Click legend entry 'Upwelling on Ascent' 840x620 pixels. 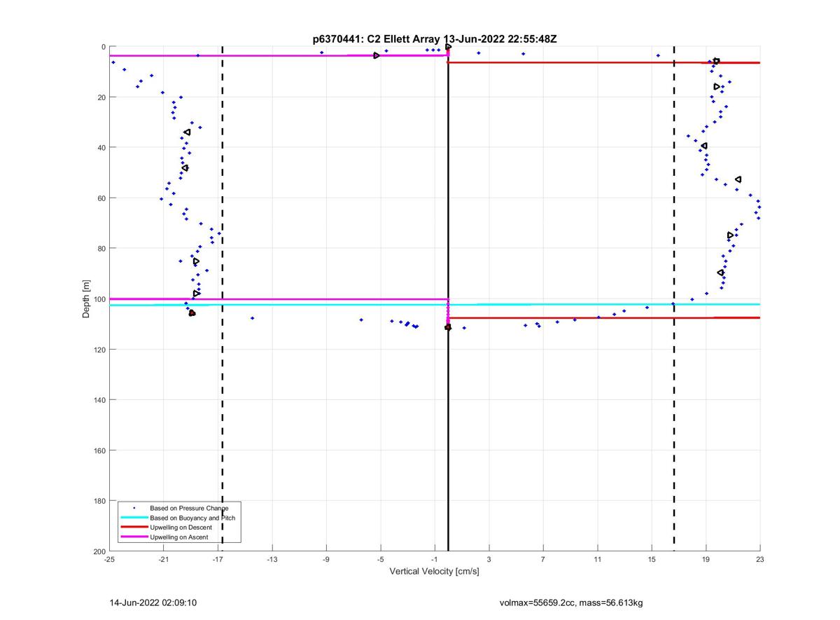click(179, 537)
